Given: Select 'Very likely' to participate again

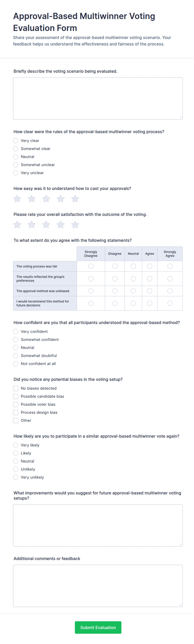Looking at the screenshot, I should (x=16, y=445).
